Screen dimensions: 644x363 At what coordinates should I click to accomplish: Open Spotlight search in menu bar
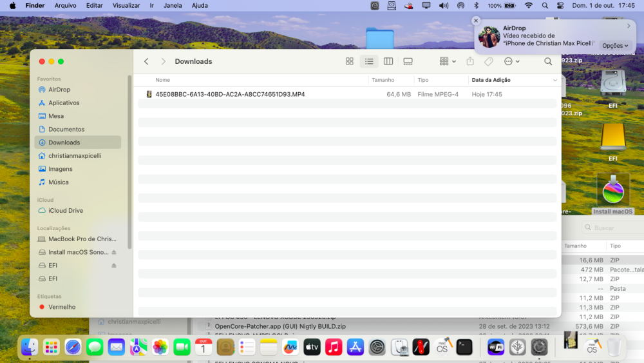(x=545, y=5)
